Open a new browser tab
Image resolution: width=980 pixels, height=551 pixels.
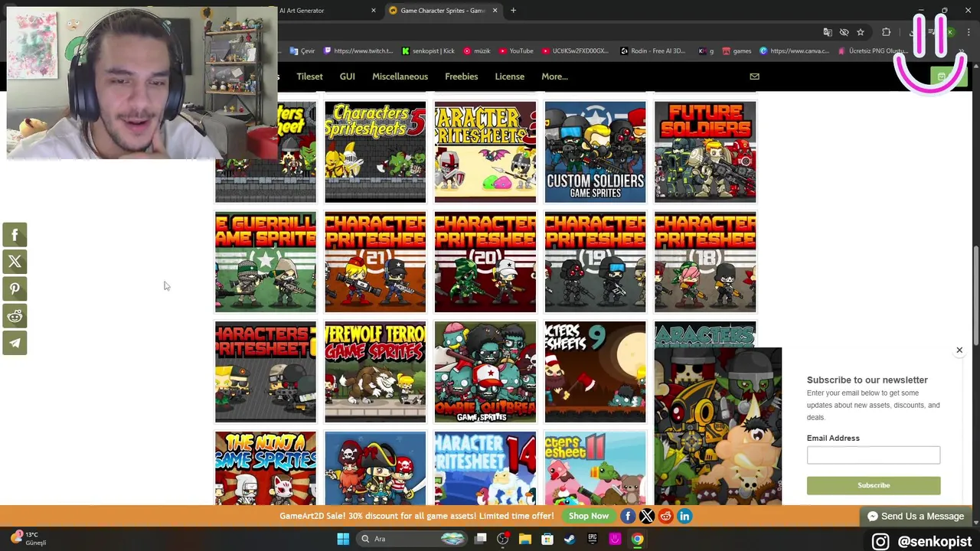tap(513, 11)
